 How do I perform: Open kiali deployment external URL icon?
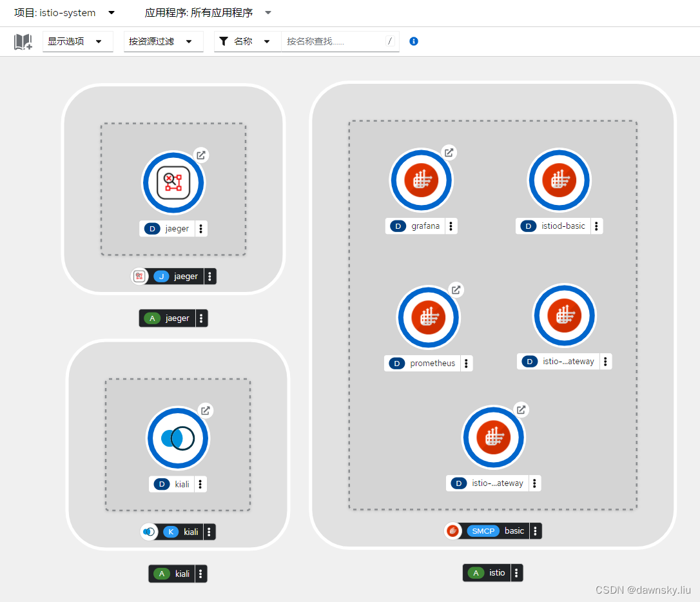coord(206,411)
